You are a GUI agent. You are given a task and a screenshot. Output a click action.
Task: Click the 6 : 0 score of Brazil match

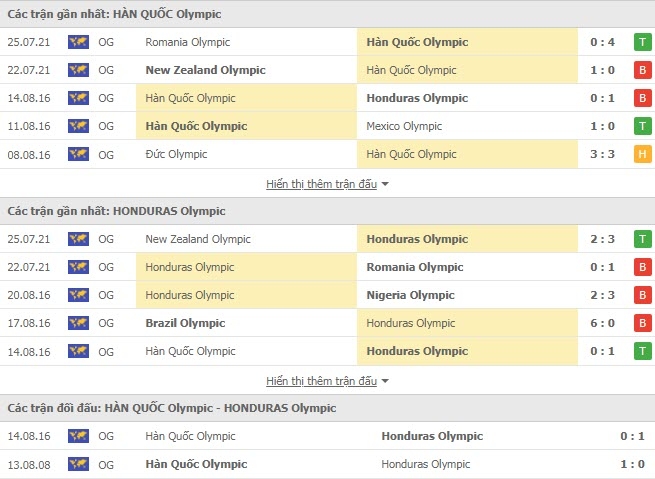coord(602,323)
